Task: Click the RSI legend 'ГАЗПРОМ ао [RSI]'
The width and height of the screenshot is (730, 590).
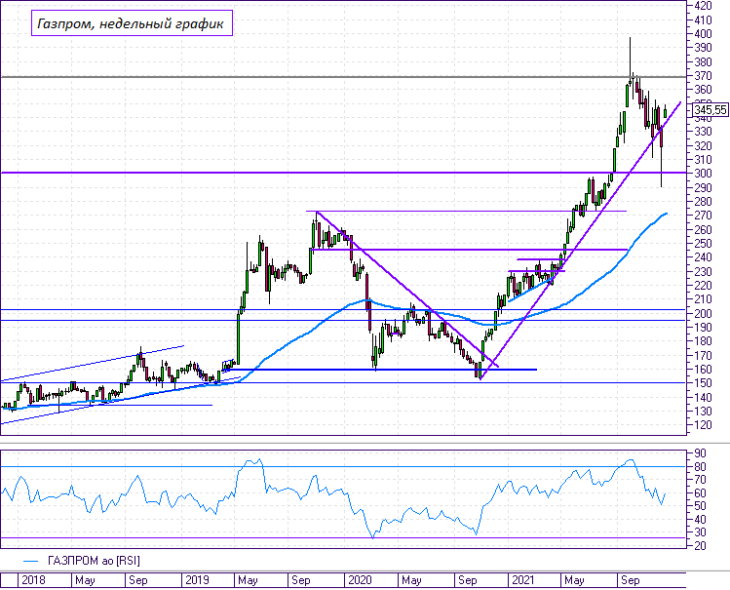Action: point(94,561)
